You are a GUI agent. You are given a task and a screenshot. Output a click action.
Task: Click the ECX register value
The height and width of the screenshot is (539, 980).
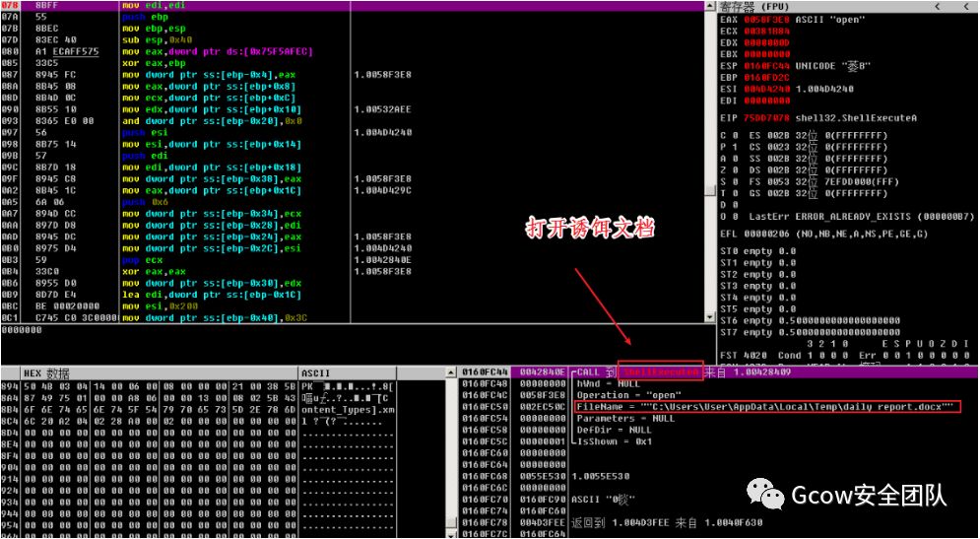[767, 32]
